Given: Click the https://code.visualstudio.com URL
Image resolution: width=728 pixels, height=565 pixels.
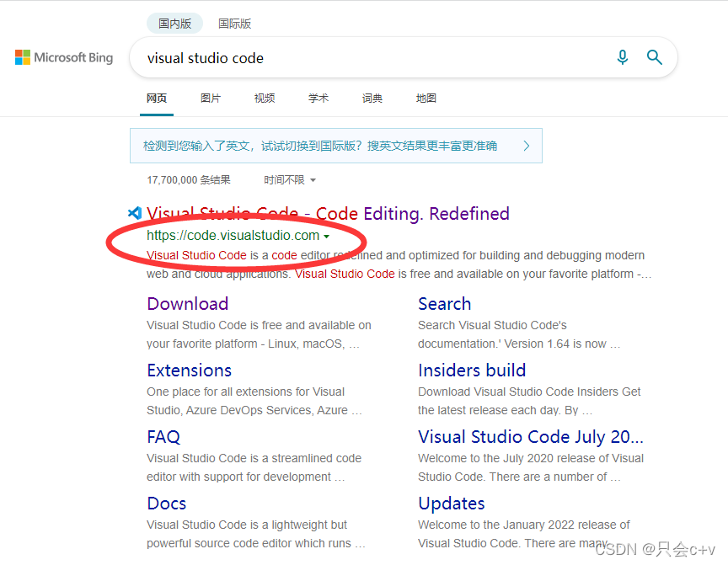Looking at the screenshot, I should pyautogui.click(x=233, y=235).
